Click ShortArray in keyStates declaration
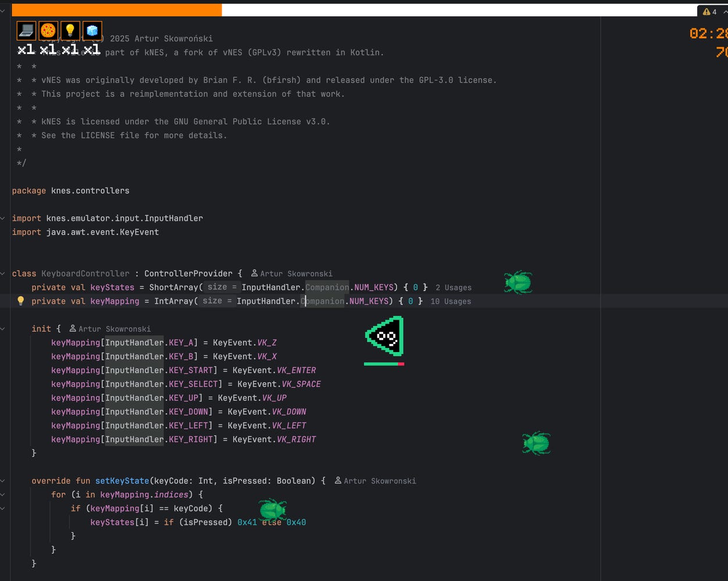This screenshot has height=581, width=728. click(x=174, y=288)
